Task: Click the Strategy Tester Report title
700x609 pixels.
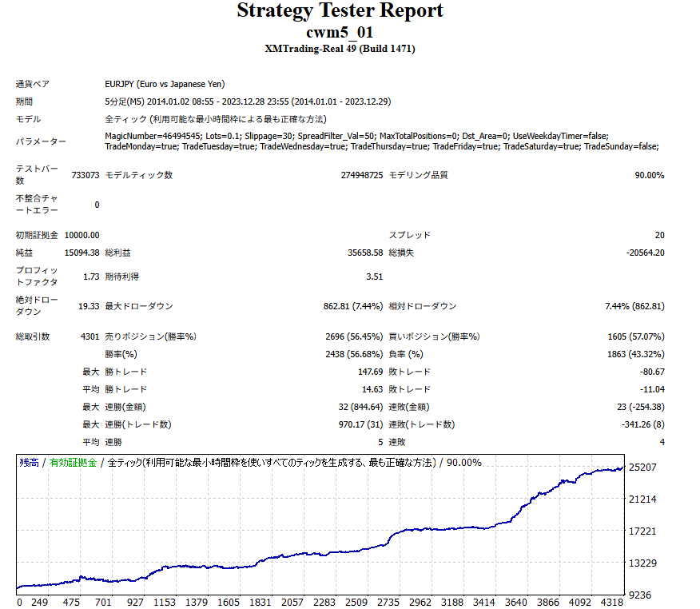Action: click(340, 10)
